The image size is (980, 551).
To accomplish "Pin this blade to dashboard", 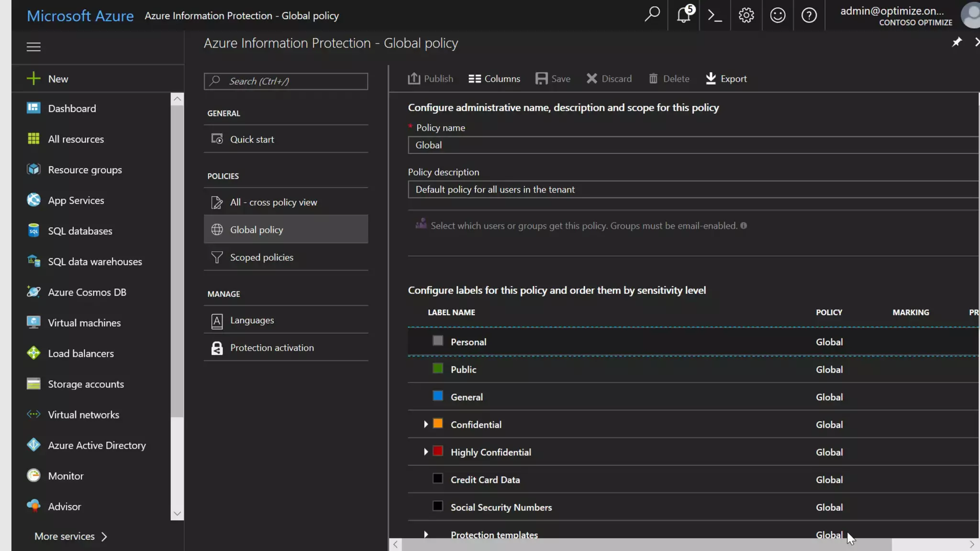I will [957, 43].
